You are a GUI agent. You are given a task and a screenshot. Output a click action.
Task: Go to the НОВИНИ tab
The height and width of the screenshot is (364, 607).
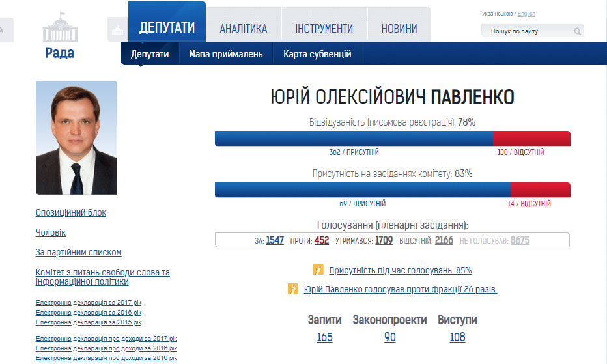pos(399,24)
